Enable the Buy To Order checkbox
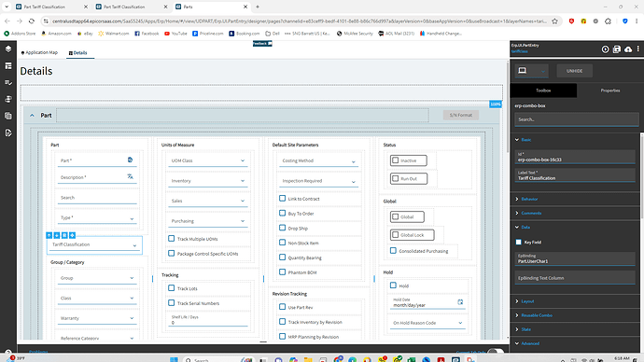Image resolution: width=644 pixels, height=362 pixels. click(282, 213)
